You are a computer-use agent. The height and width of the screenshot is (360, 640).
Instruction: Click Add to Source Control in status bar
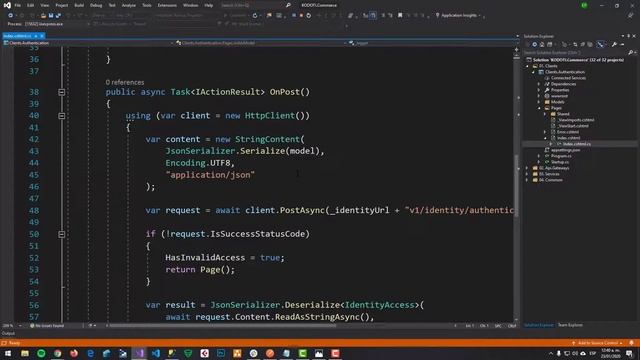[x=597, y=343]
